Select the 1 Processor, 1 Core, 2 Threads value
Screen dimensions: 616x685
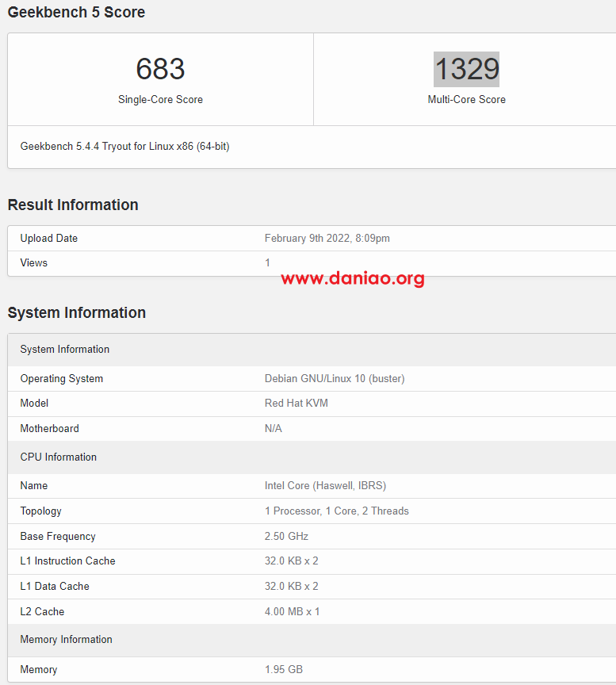(337, 511)
